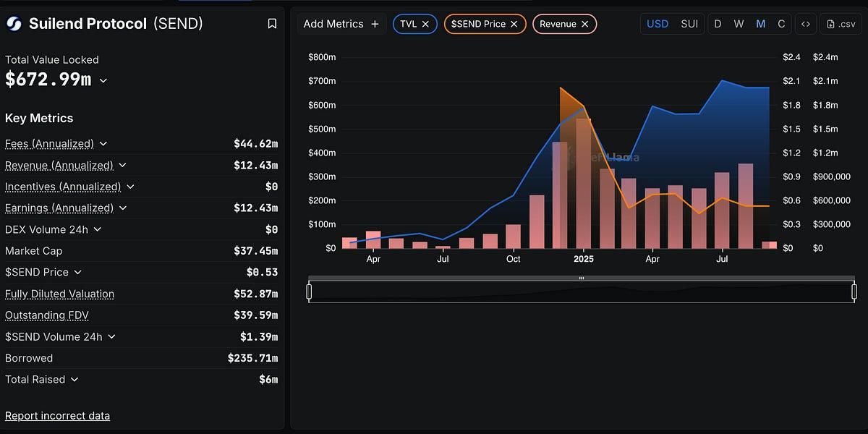
Task: Click the Outstanding FDV label
Action: pos(47,315)
